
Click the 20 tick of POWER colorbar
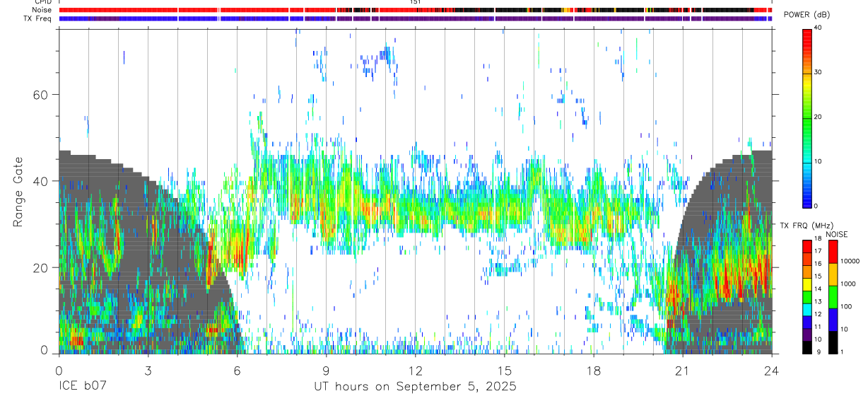(x=819, y=117)
